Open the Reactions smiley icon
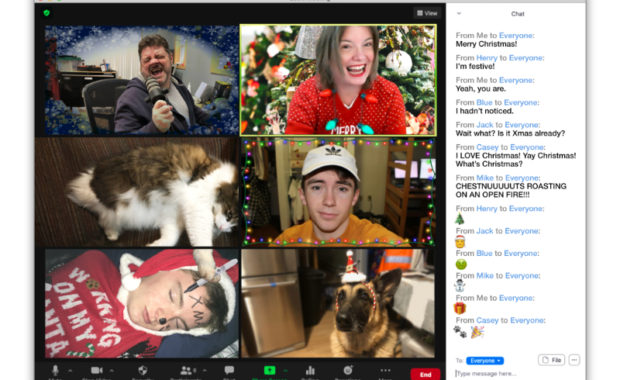Viewport: 620px width, 380px height. click(x=348, y=371)
